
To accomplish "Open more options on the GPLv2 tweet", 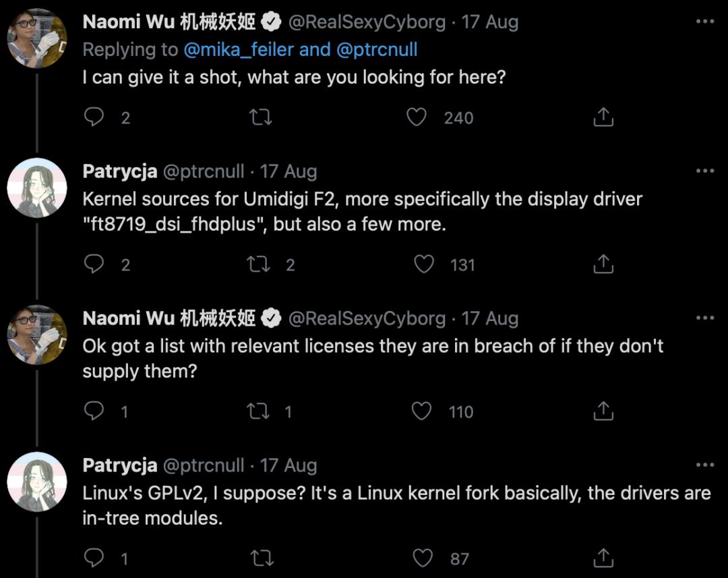I will [704, 465].
